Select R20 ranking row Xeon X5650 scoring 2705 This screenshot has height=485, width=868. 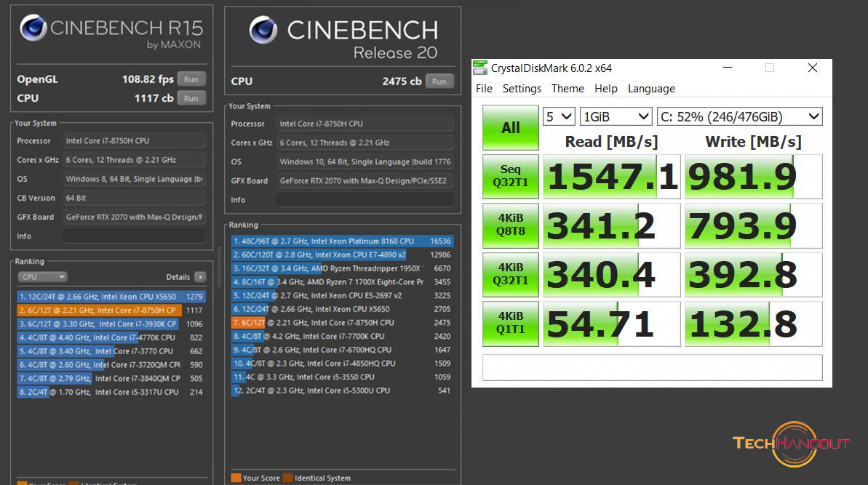342,309
